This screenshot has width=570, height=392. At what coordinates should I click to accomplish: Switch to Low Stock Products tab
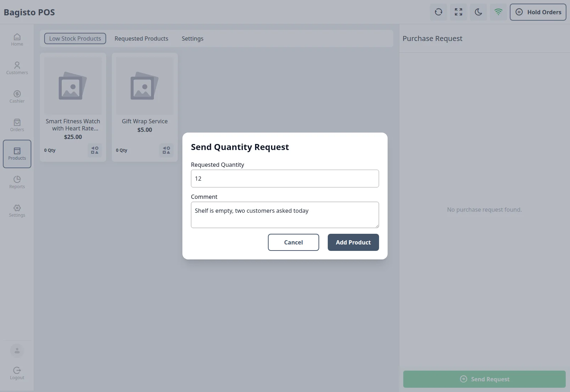75,38
